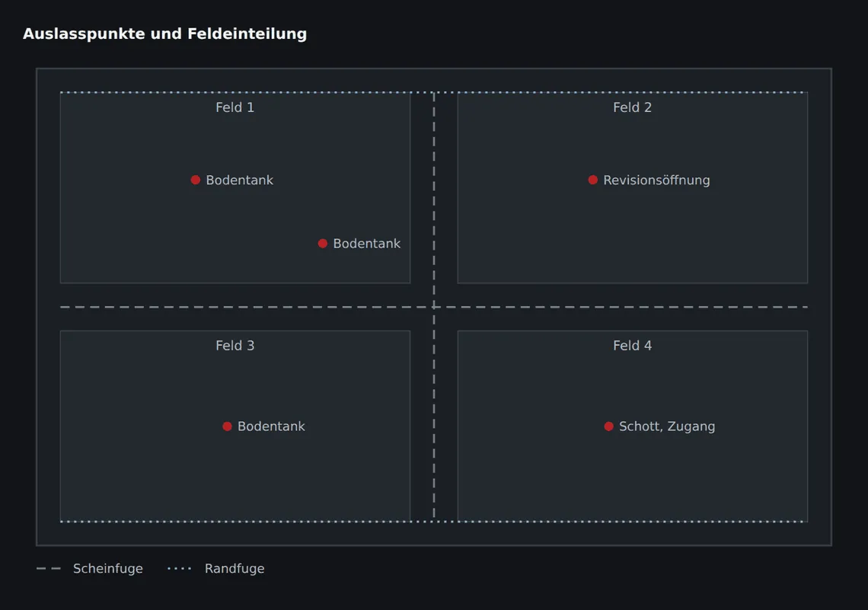Viewport: 868px width, 610px height.
Task: Click the 'Scheinfuge' legend text
Action: 108,569
